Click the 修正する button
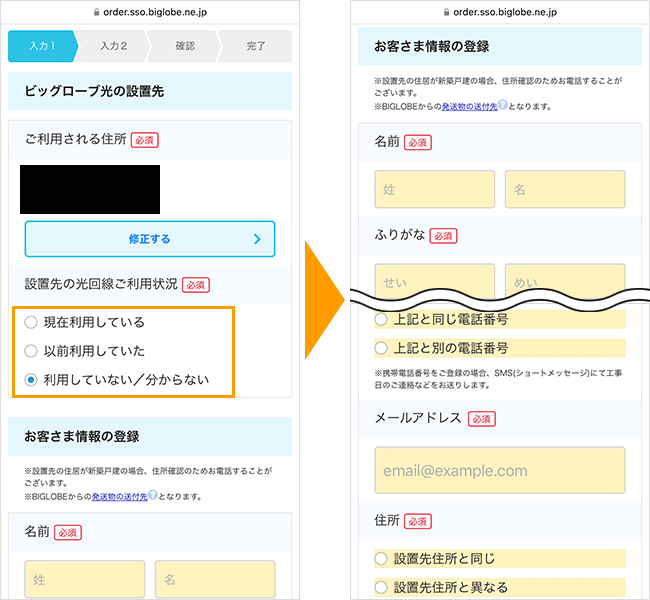 pos(150,239)
